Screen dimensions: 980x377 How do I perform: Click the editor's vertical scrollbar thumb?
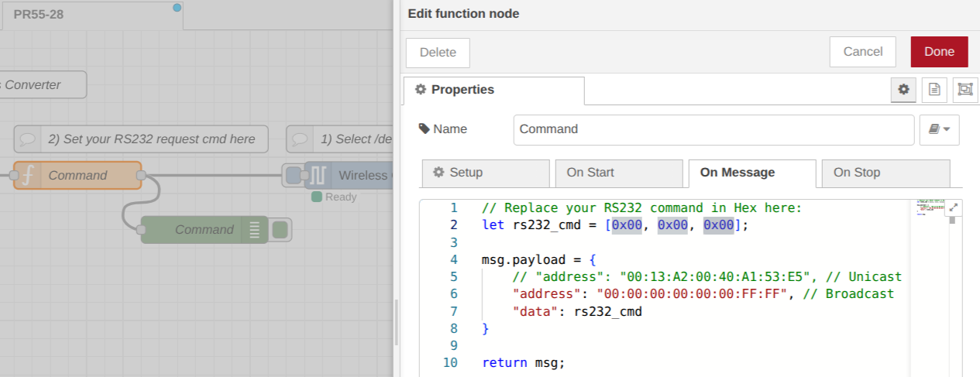coord(953,219)
